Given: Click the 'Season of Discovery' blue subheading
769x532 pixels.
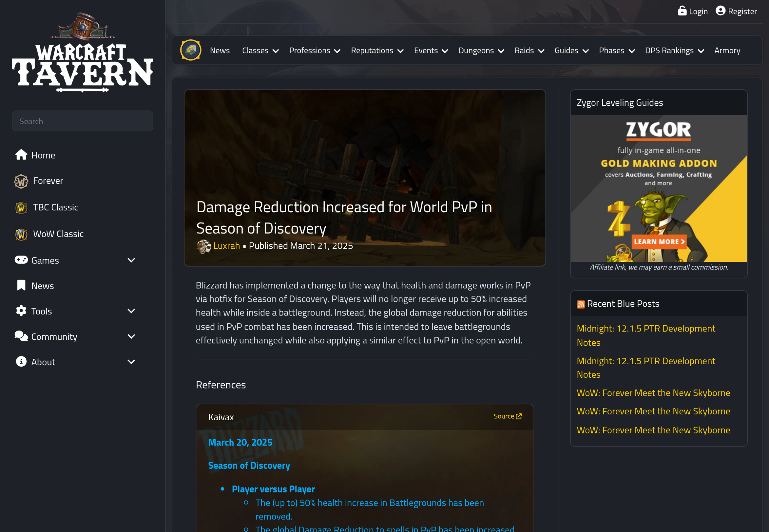Looking at the screenshot, I should click(x=249, y=466).
